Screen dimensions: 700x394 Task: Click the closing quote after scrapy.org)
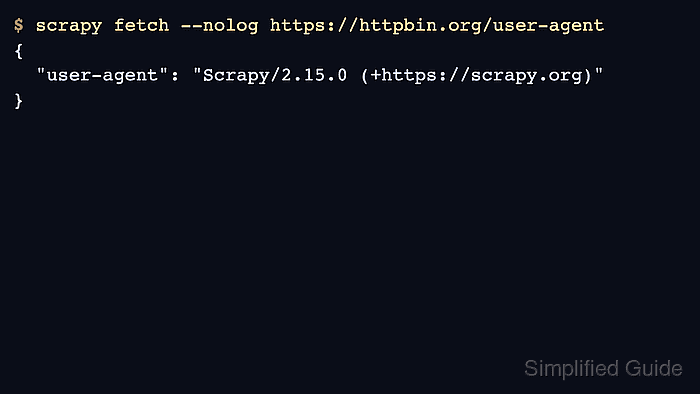click(x=599, y=71)
